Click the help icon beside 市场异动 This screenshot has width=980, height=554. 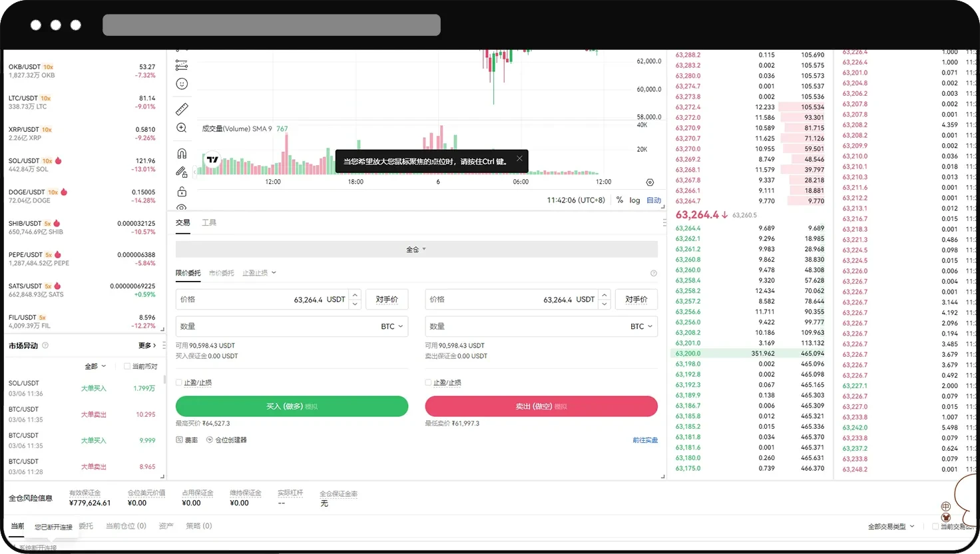pos(45,346)
